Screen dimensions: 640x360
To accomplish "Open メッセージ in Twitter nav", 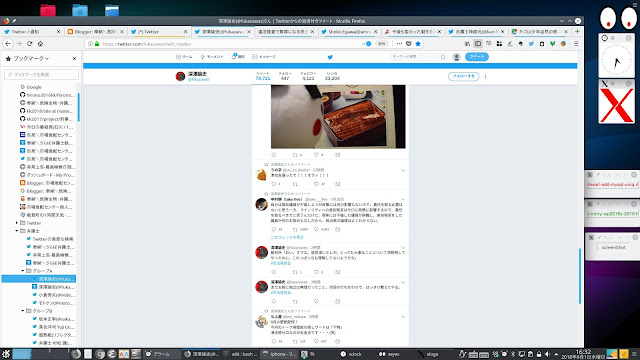I will pyautogui.click(x=264, y=57).
